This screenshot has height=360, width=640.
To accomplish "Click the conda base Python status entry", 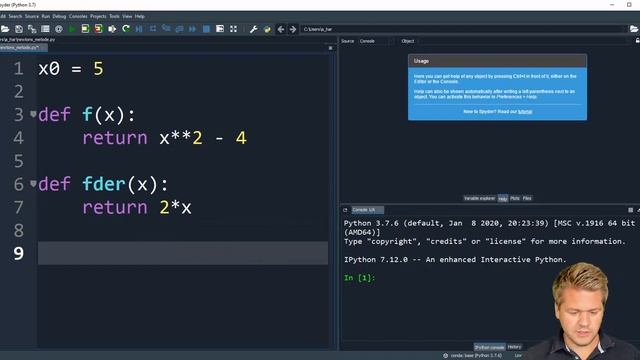I will pyautogui.click(x=473, y=356).
